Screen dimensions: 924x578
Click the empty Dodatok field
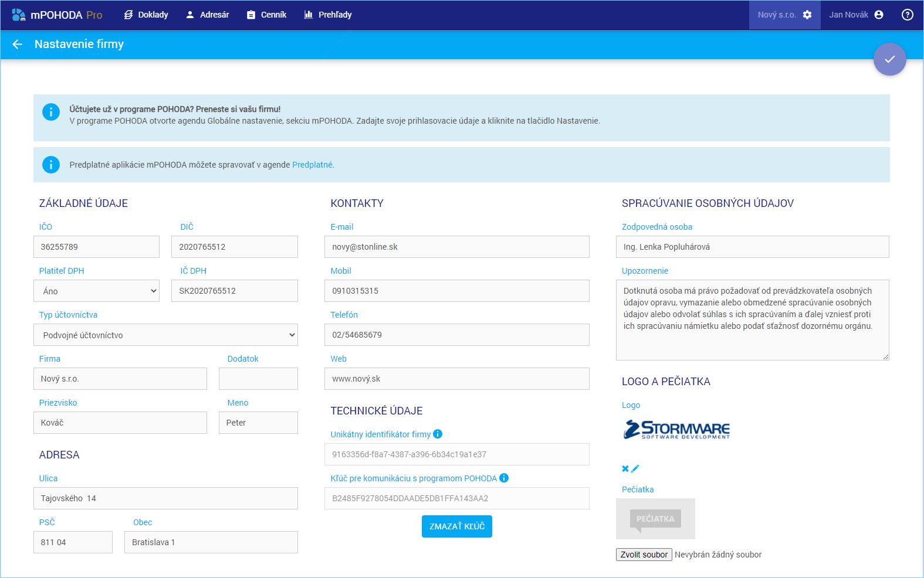click(x=258, y=379)
